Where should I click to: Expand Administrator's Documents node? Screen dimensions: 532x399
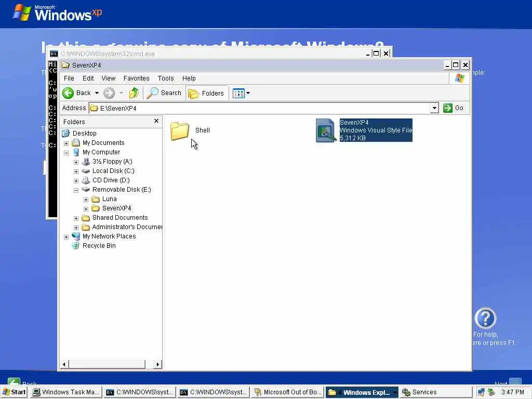pos(76,228)
